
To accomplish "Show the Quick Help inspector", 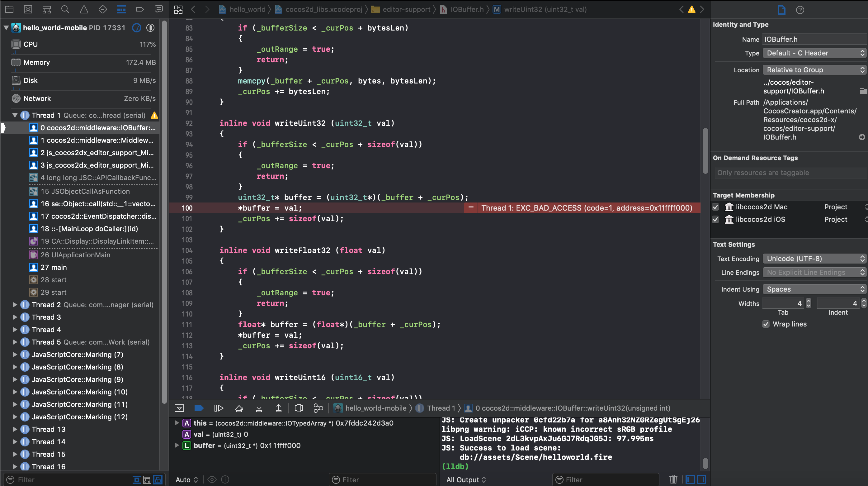I will [800, 10].
